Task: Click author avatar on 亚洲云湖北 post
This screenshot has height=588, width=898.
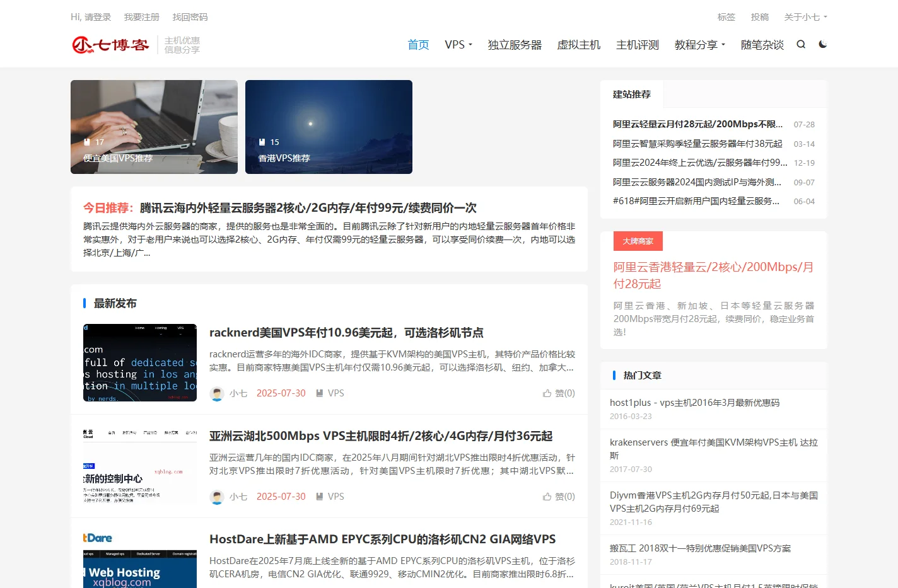Action: point(217,497)
